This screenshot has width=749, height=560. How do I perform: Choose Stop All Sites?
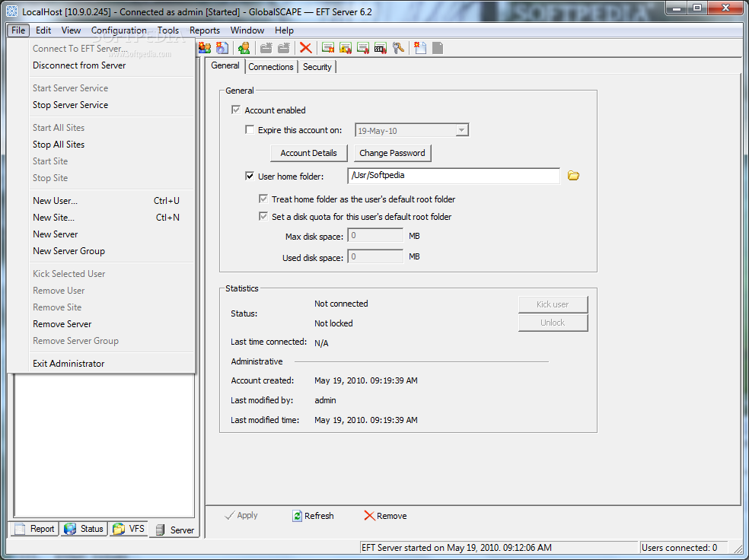tap(101, 145)
